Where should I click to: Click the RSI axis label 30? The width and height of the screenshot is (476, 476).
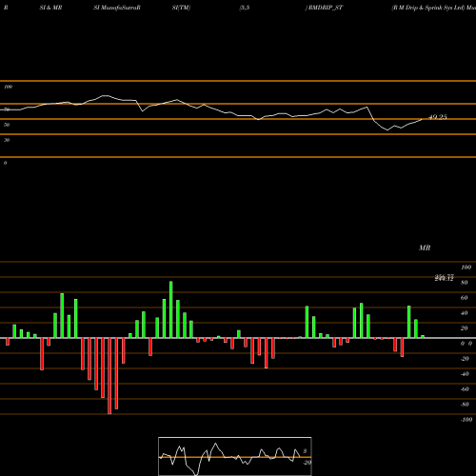(x=7, y=140)
